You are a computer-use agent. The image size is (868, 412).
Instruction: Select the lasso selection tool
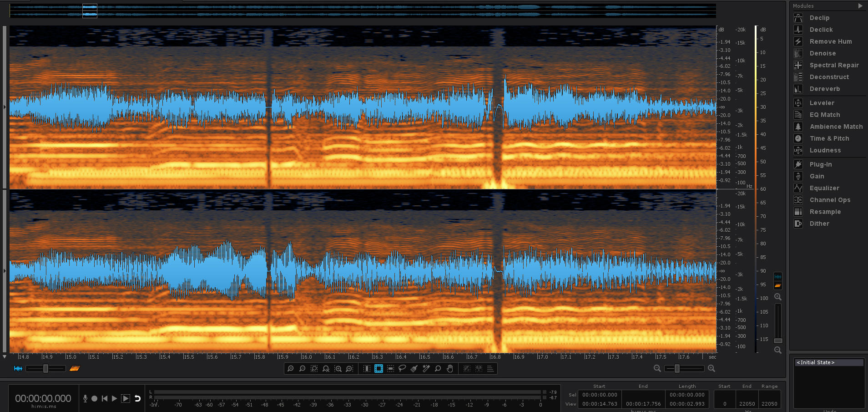(x=402, y=369)
